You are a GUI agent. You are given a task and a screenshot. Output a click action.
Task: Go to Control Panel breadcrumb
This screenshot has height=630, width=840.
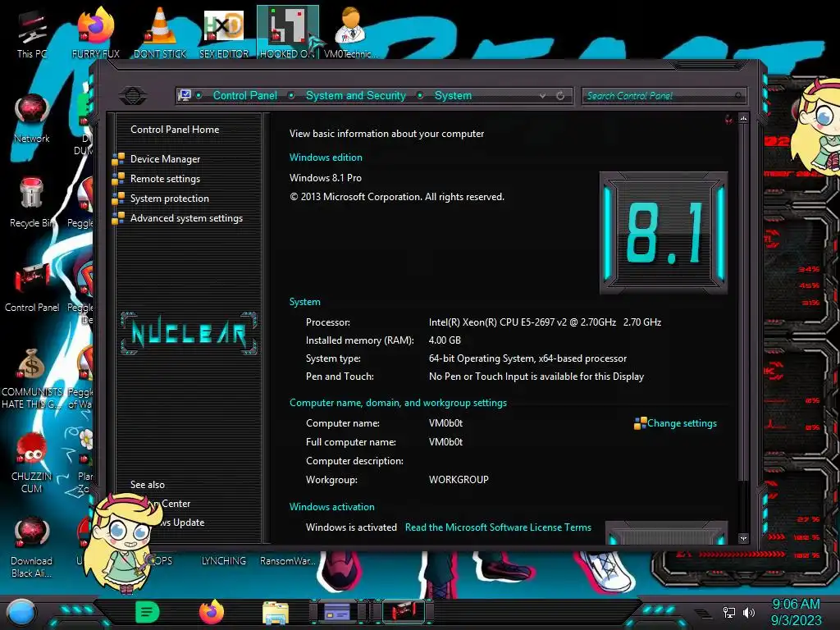pyautogui.click(x=244, y=95)
